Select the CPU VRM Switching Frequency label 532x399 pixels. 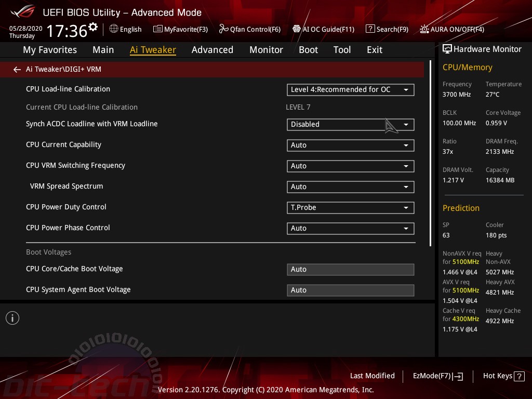[x=75, y=166]
